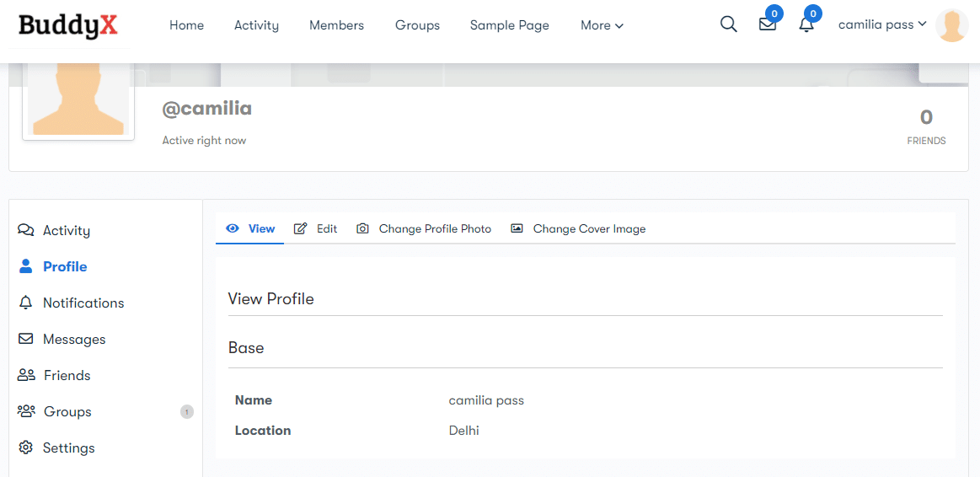This screenshot has height=477, width=980.
Task: Open the camilia pass account dropdown
Action: [882, 25]
